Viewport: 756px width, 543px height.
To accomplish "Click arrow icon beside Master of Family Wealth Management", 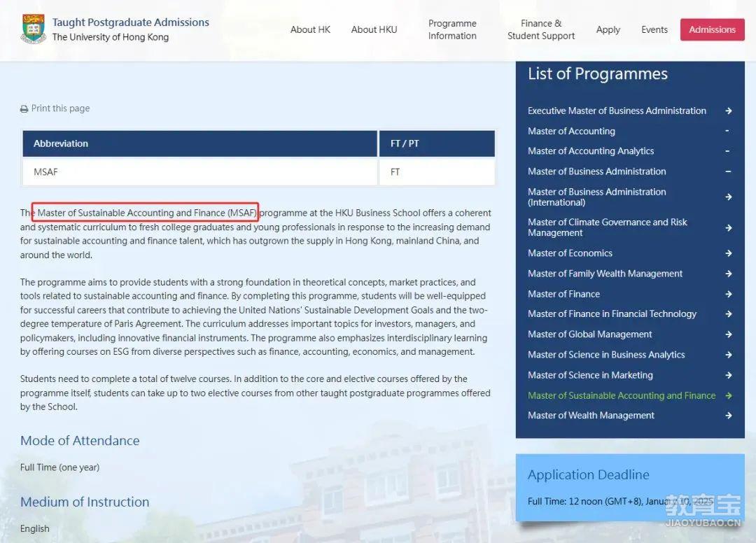I will [x=729, y=274].
